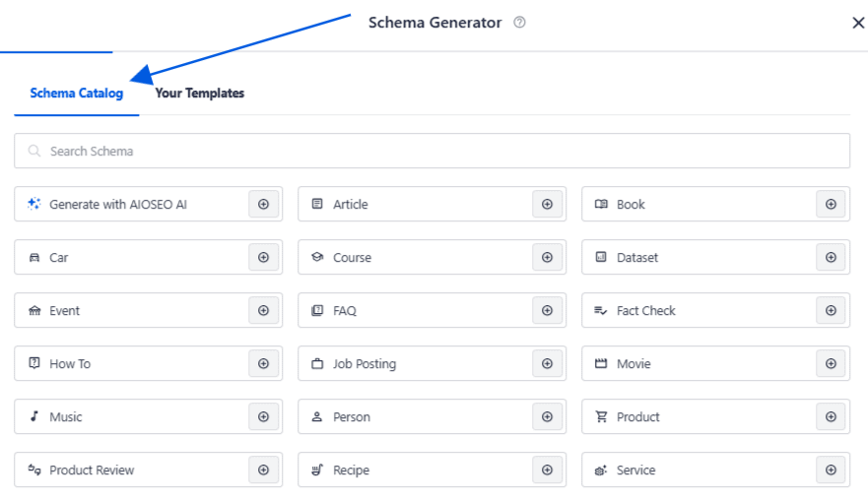Select the Product Review schema entry
Viewport: 868px width, 501px height.
(149, 470)
